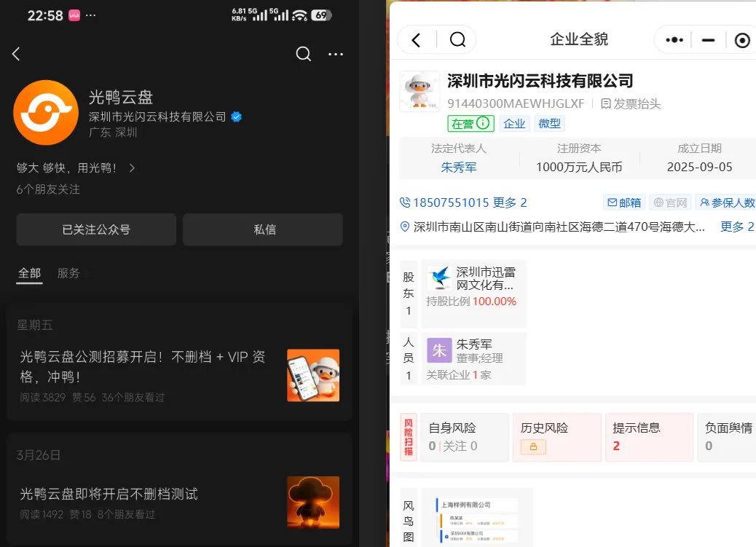Click the 微型 tag
756x547 pixels.
coord(549,124)
